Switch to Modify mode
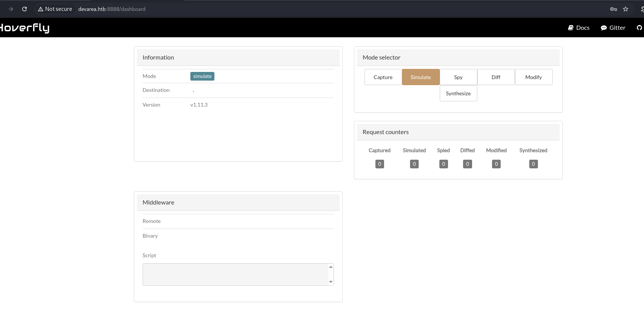This screenshot has width=644, height=319. [x=533, y=77]
